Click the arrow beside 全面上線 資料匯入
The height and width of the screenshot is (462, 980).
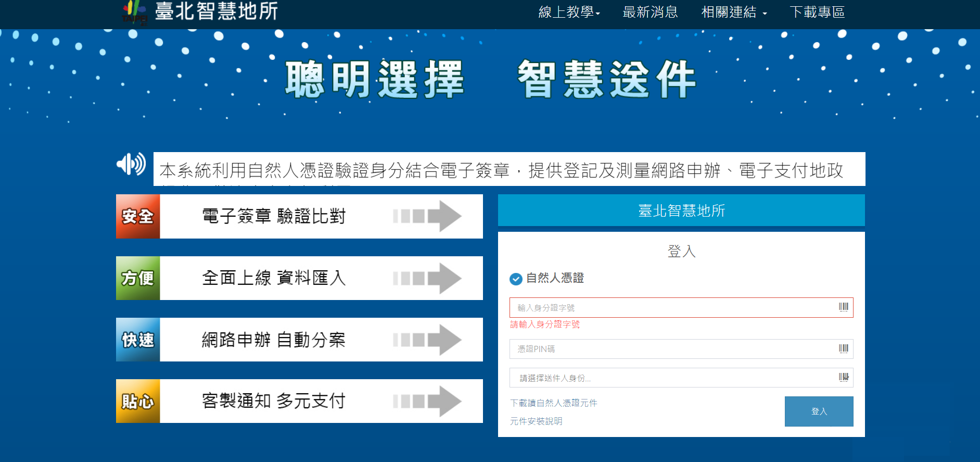(427, 278)
